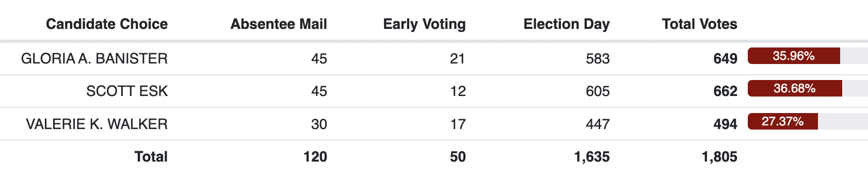Screen dimensions: 868x191
Task: Click the grand total 1,805
Action: (719, 157)
